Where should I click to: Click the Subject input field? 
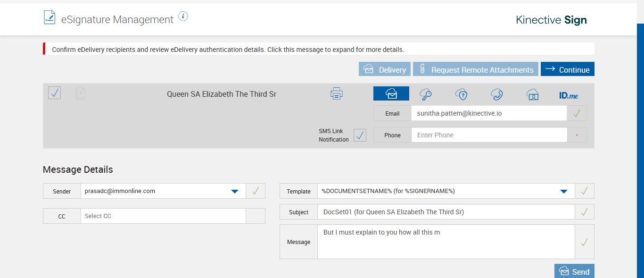pos(446,212)
